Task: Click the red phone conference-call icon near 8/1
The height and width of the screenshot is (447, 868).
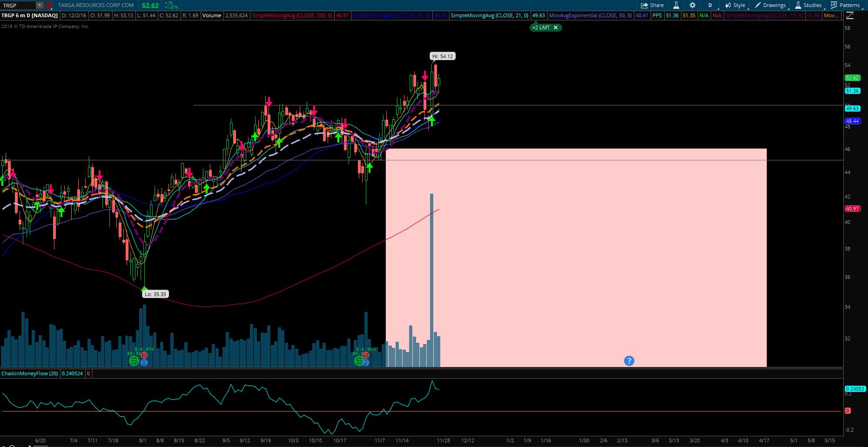Action: [144, 355]
